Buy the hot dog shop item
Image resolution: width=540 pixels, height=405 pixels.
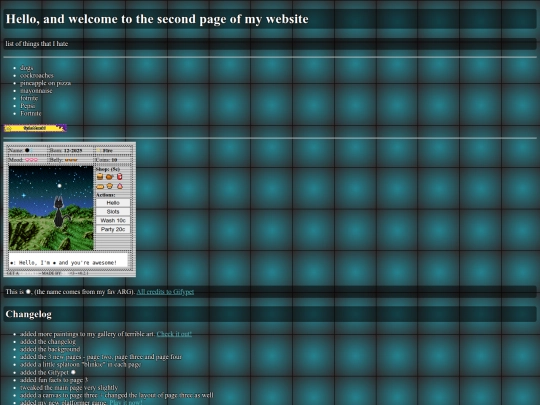click(x=100, y=186)
